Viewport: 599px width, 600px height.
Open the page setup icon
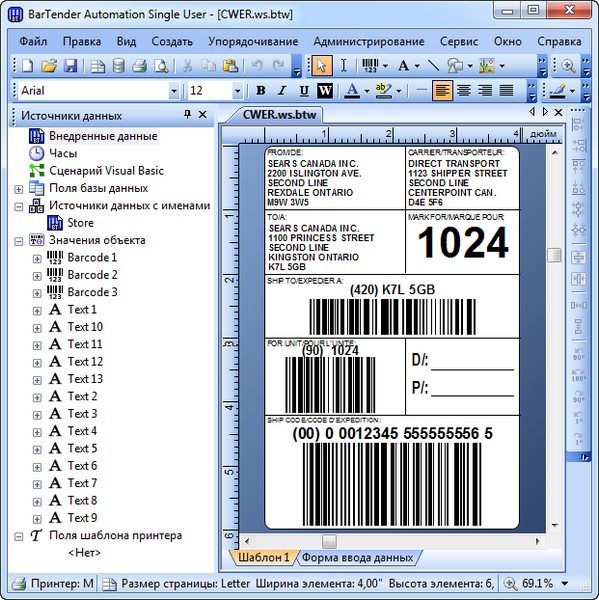(98, 66)
